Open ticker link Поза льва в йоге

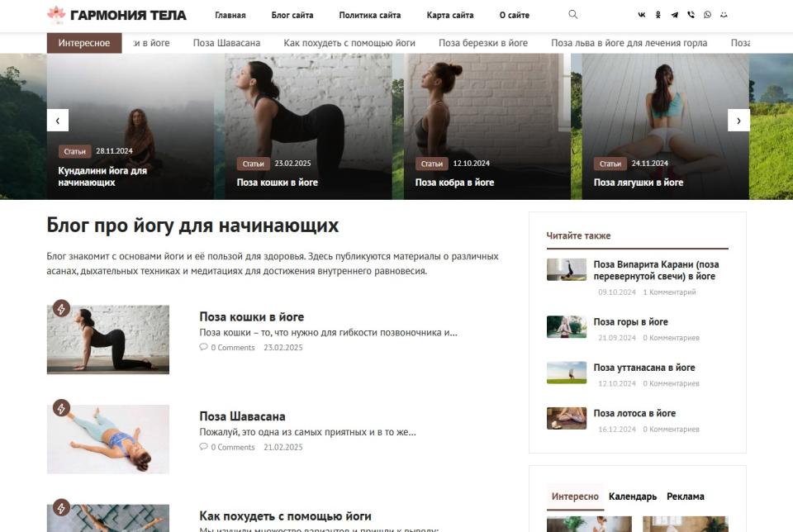coord(629,43)
